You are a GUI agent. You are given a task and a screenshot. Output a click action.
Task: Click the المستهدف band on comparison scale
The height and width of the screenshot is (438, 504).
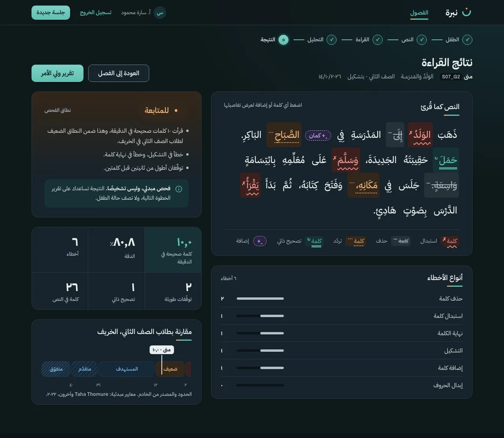pyautogui.click(x=127, y=369)
